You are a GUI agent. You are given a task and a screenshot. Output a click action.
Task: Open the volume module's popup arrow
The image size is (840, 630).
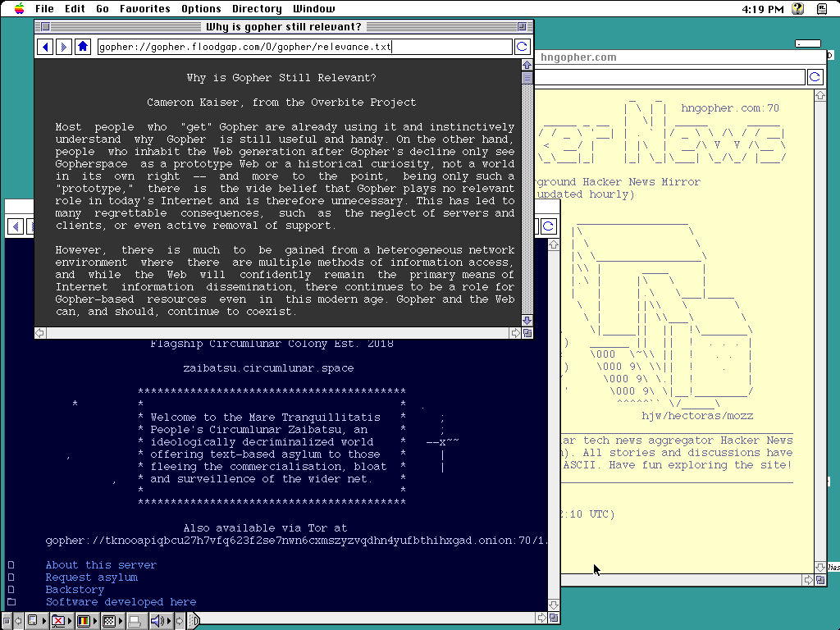tap(169, 621)
